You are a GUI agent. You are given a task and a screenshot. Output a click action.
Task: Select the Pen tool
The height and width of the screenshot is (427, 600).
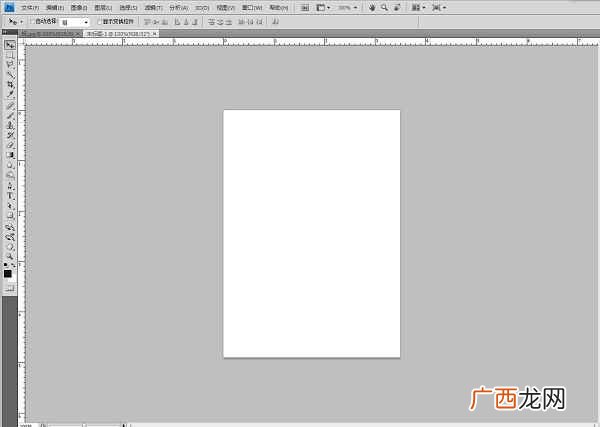tap(10, 186)
